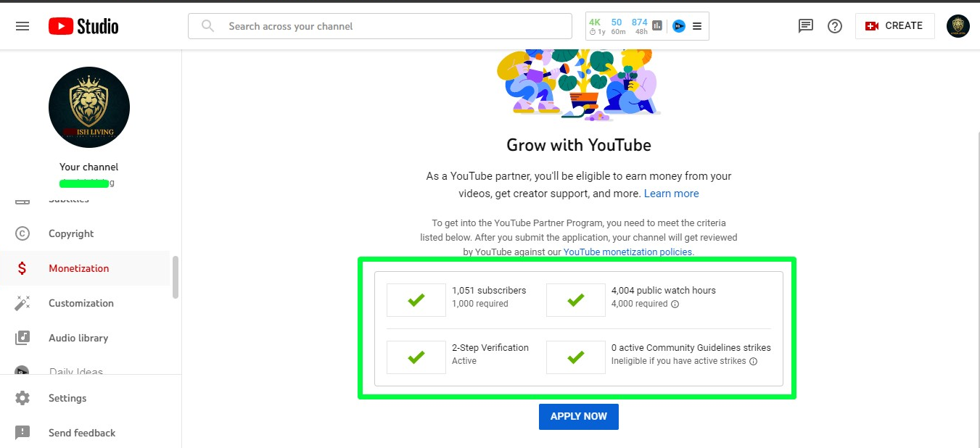Open the YouTube monetization policies link
Image resolution: width=980 pixels, height=448 pixels.
(x=627, y=252)
